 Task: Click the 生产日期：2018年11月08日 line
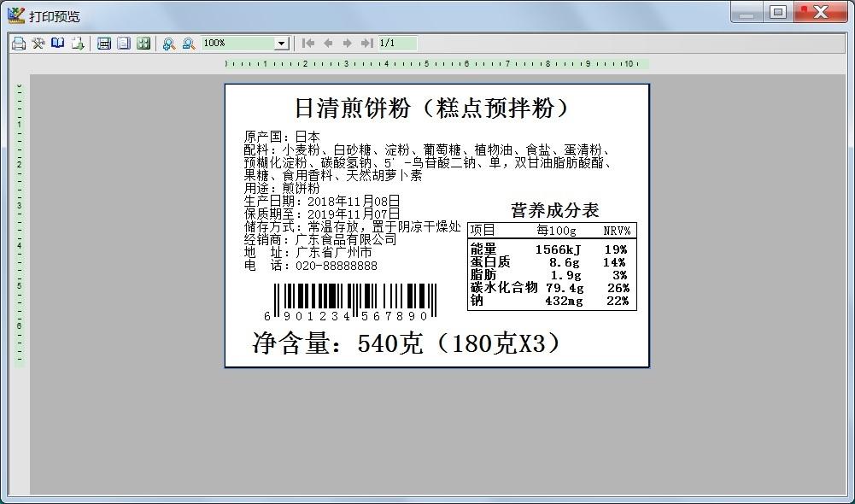point(322,202)
